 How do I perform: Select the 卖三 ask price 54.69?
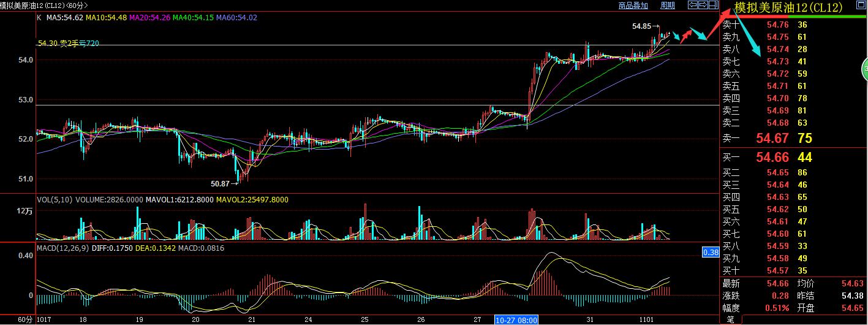(777, 110)
